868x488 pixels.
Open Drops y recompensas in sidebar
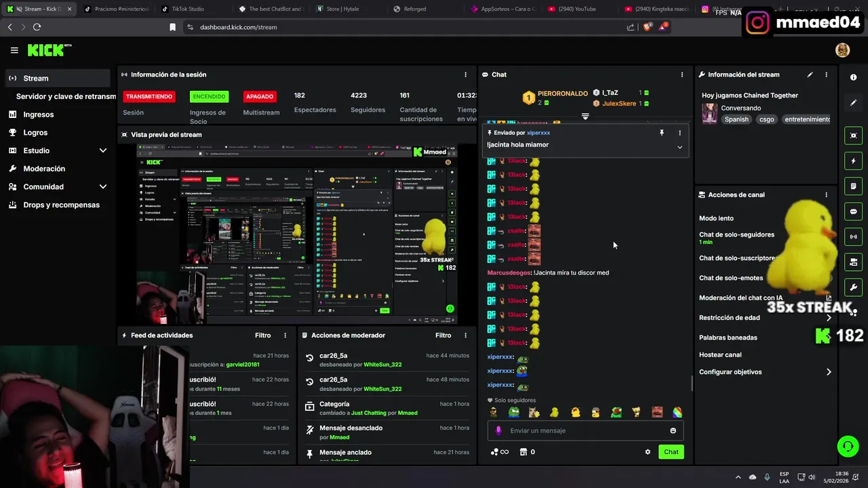[x=61, y=205]
